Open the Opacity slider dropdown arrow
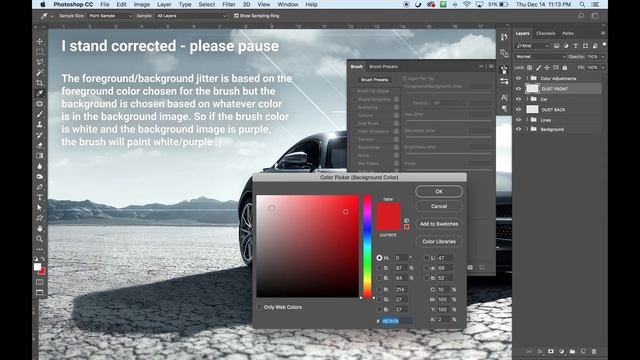Screen dimensions: 640x360 603,57
